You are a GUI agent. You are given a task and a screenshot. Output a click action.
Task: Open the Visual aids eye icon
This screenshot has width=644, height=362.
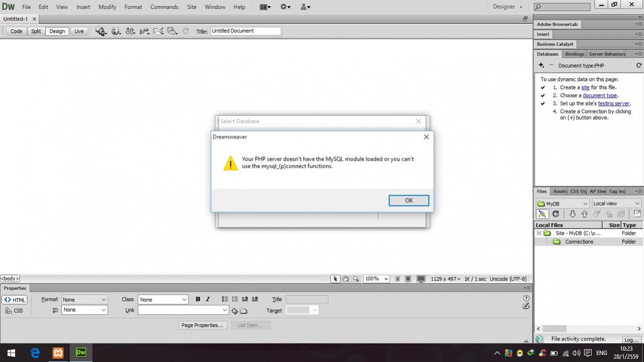[173, 31]
